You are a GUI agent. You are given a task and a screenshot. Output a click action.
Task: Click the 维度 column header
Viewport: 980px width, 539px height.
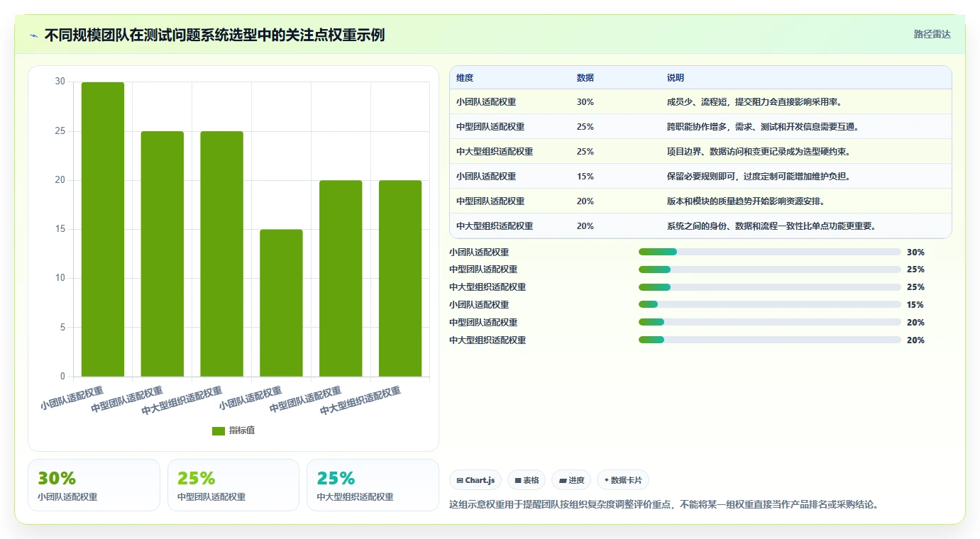(465, 78)
